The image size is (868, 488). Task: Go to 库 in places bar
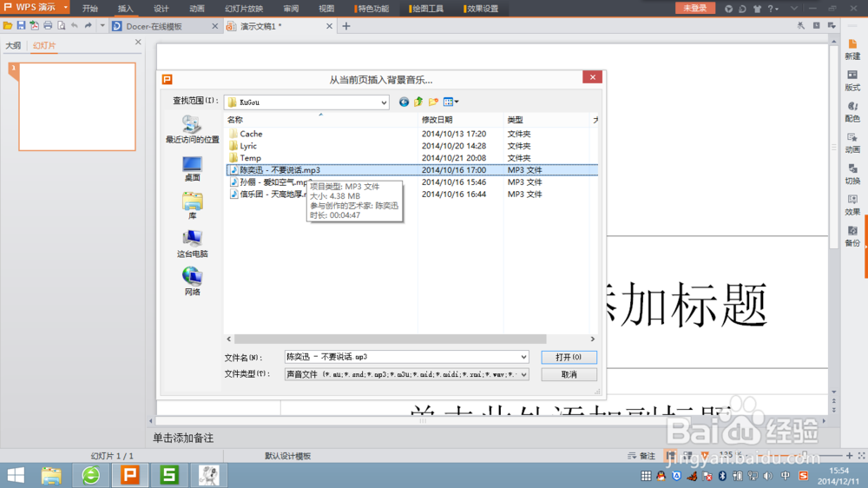pyautogui.click(x=192, y=206)
